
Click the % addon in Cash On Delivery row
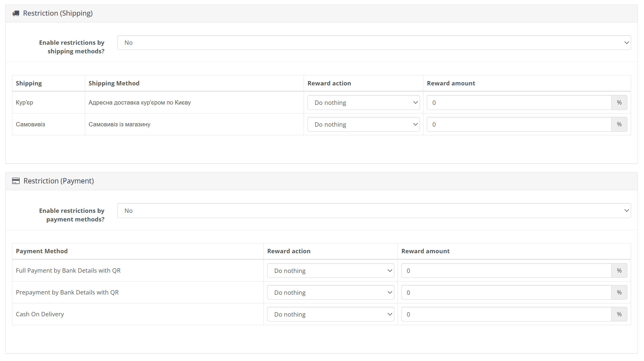(x=619, y=314)
